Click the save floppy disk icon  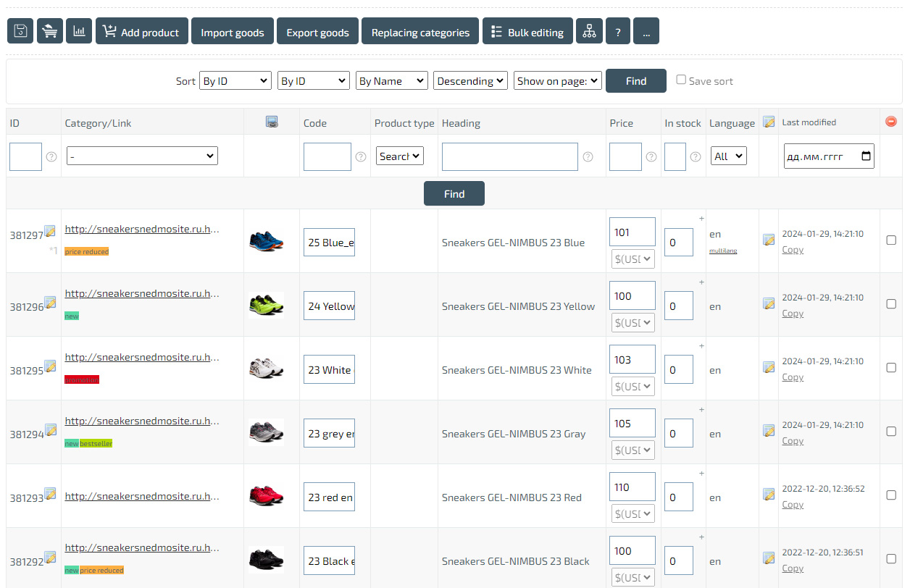(20, 32)
